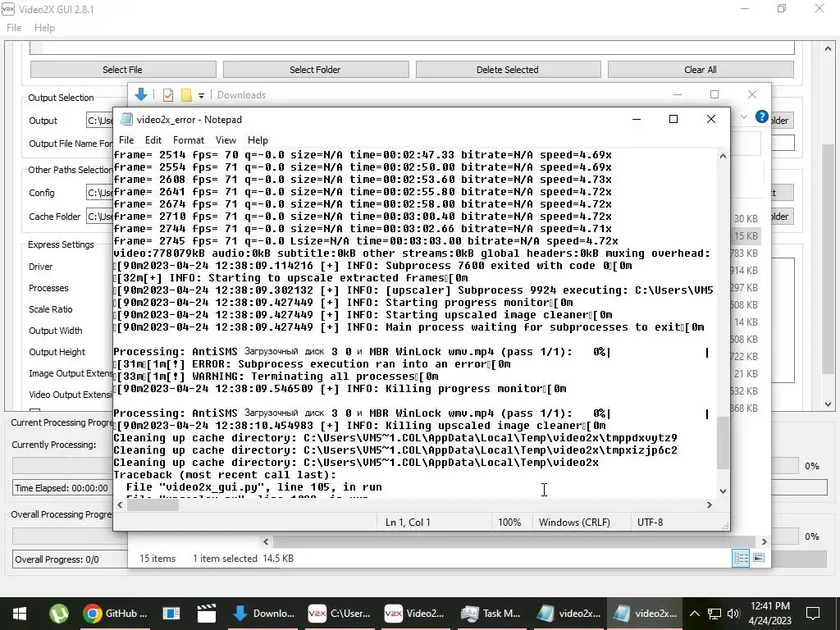This screenshot has height=630, width=840.
Task: Click Notepad status 'UTF-8'
Action: tap(650, 523)
